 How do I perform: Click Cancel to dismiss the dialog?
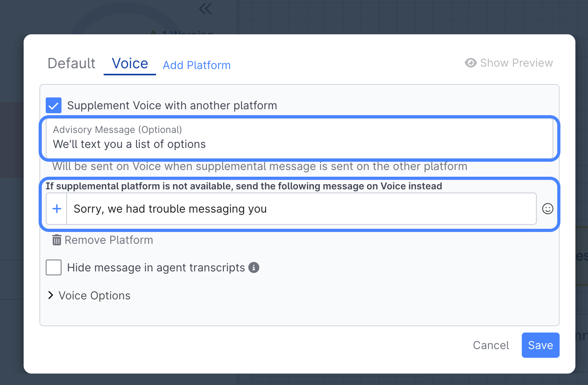[491, 345]
